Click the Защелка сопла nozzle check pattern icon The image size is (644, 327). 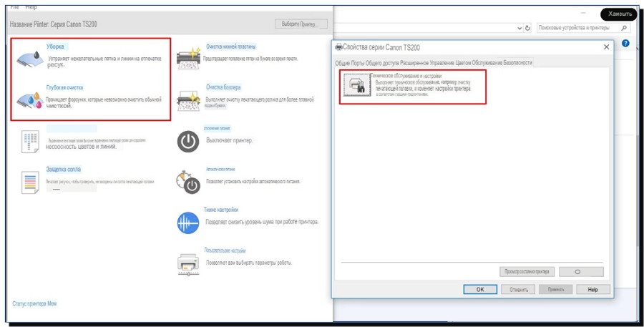[29, 182]
